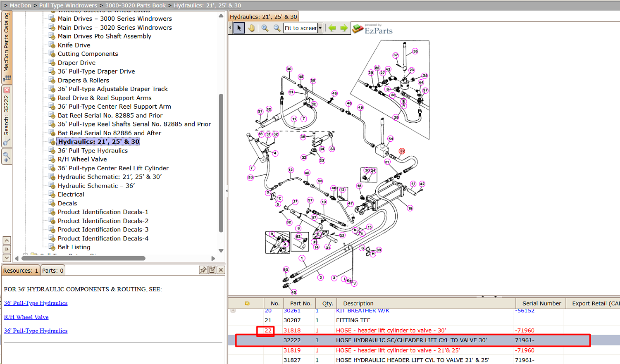Image resolution: width=620 pixels, height=364 pixels.
Task: Open the R/H Wheel Valve resource link
Action: click(26, 317)
